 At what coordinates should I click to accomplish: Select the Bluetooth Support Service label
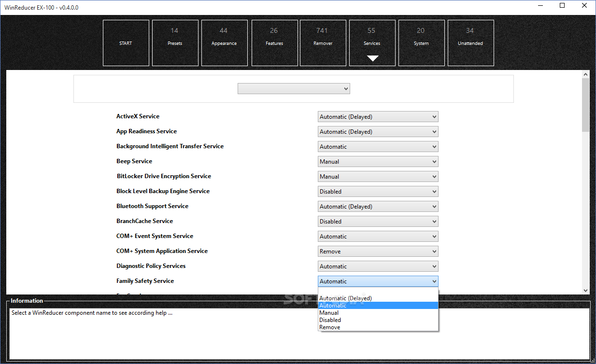(x=152, y=206)
